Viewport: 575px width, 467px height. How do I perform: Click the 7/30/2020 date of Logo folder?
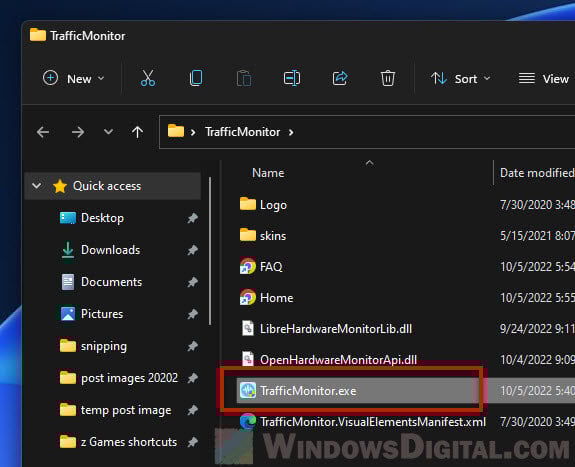[x=537, y=205]
